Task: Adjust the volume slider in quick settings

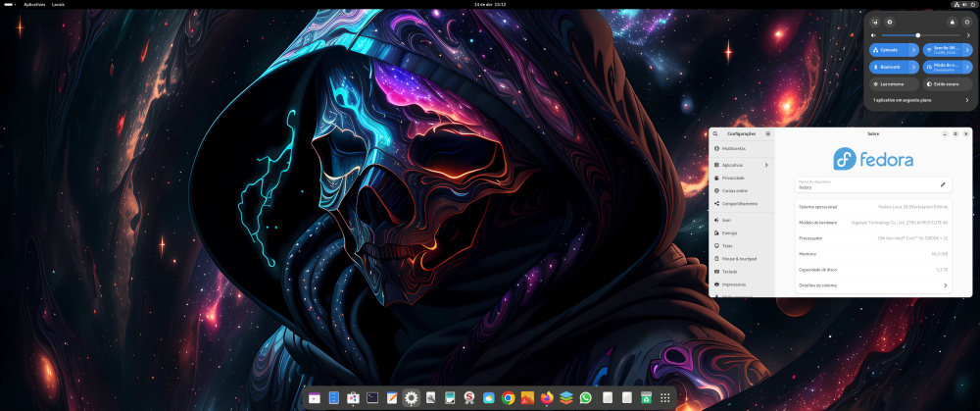Action: point(920,35)
